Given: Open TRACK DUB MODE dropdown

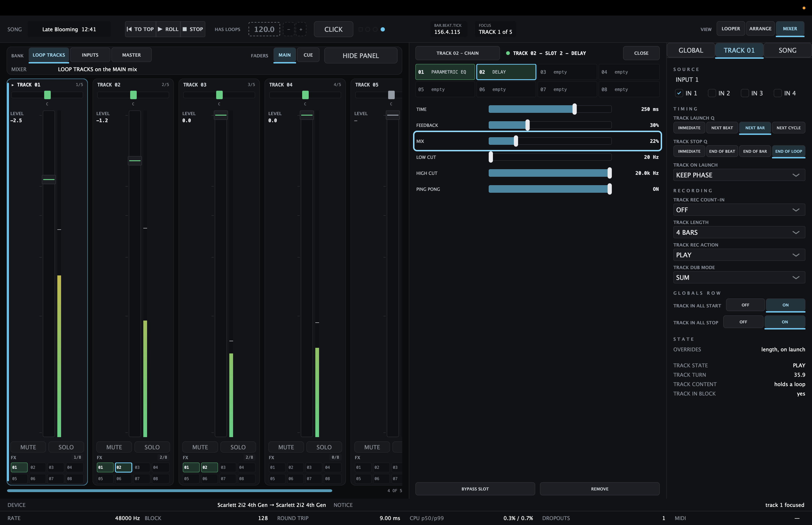Looking at the screenshot, I should [x=739, y=278].
